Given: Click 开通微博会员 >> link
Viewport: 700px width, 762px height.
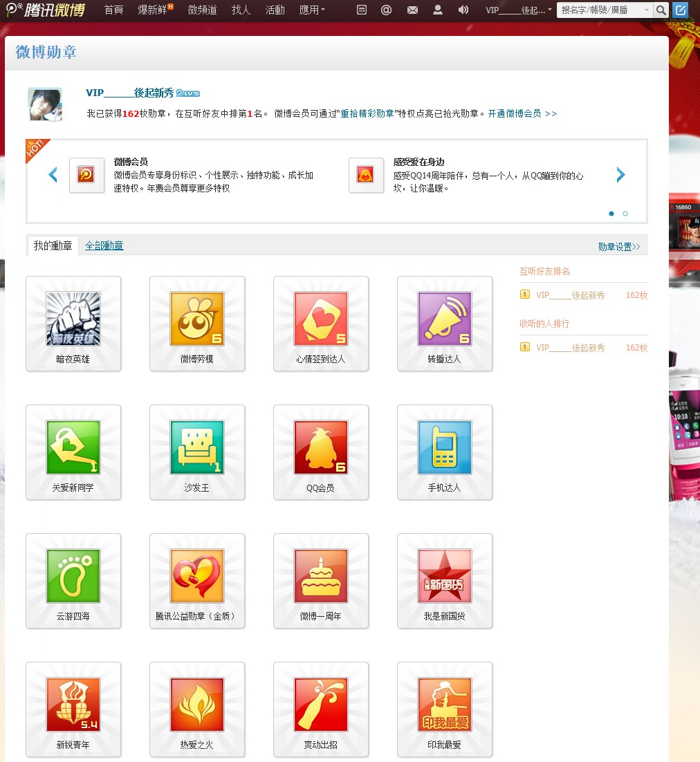Looking at the screenshot, I should 522,113.
